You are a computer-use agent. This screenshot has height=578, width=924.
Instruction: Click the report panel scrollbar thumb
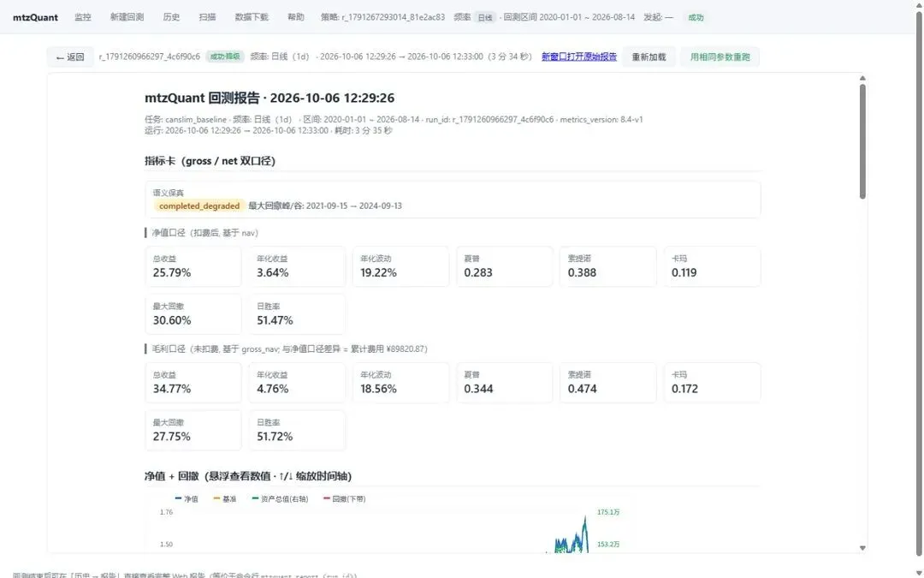coord(862,141)
